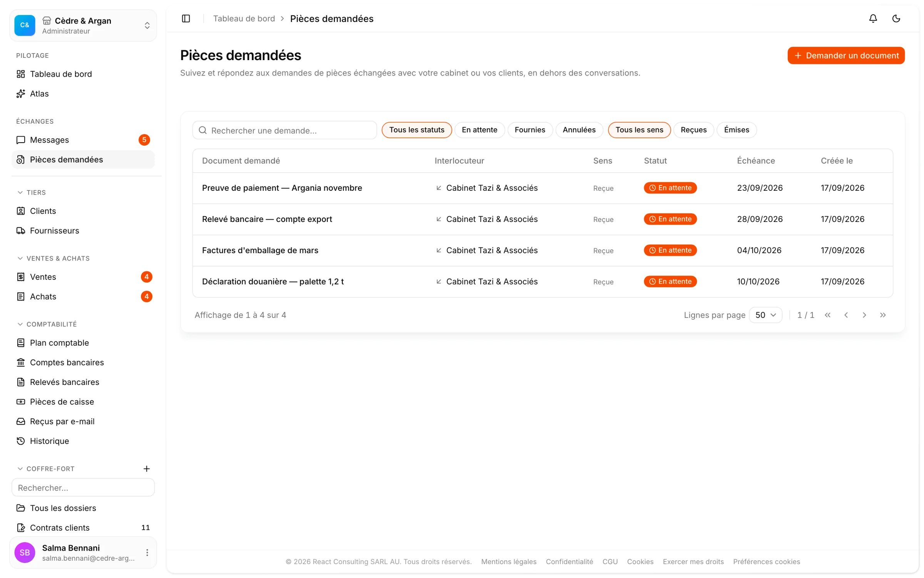Follow the Tableau de bord breadcrumb
This screenshot has width=924, height=578.
point(244,18)
